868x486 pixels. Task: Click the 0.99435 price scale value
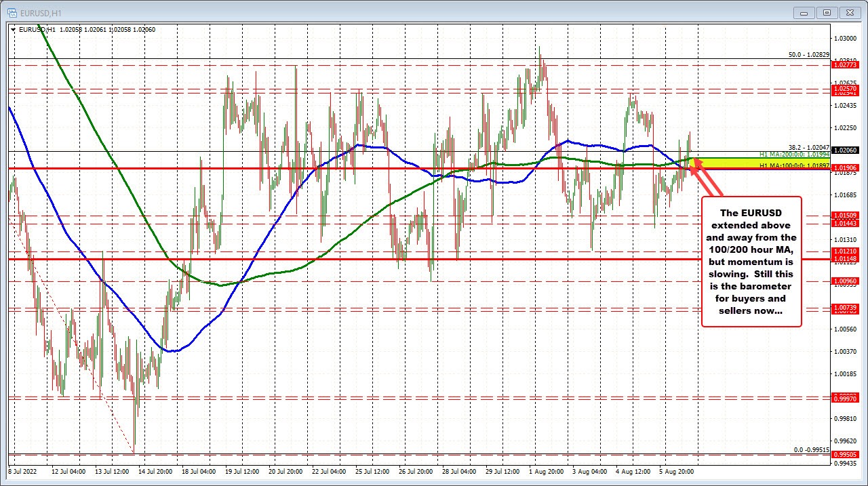846,464
